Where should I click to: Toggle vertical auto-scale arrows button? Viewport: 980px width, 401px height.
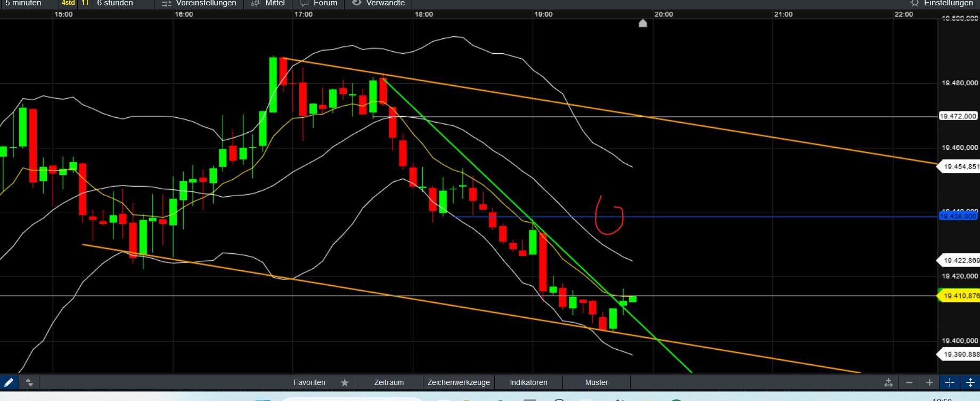point(970,382)
